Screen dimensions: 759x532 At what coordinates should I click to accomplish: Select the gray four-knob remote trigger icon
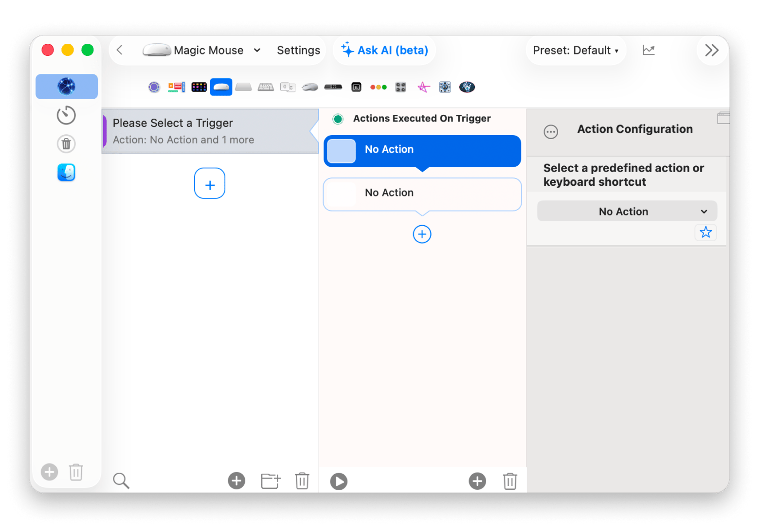click(400, 87)
